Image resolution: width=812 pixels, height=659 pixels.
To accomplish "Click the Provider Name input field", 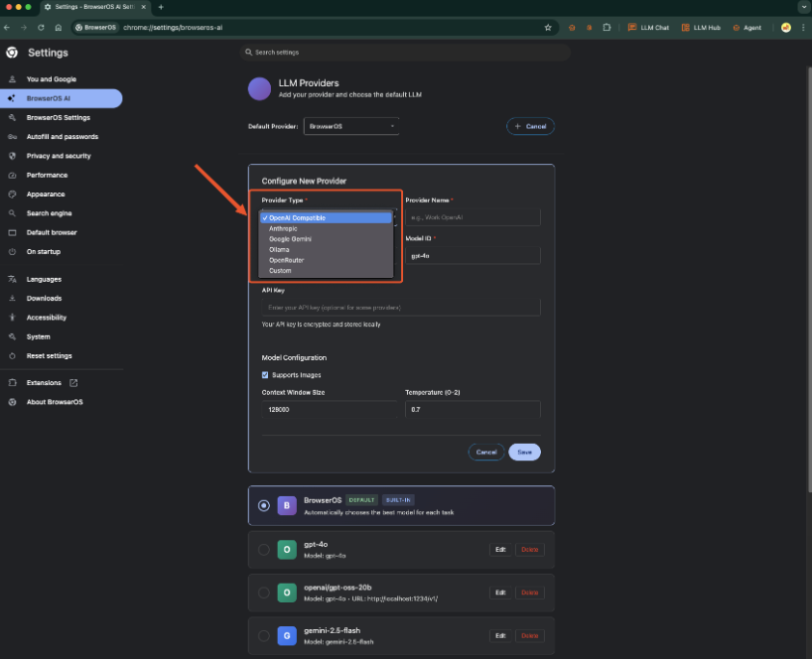I will point(473,217).
